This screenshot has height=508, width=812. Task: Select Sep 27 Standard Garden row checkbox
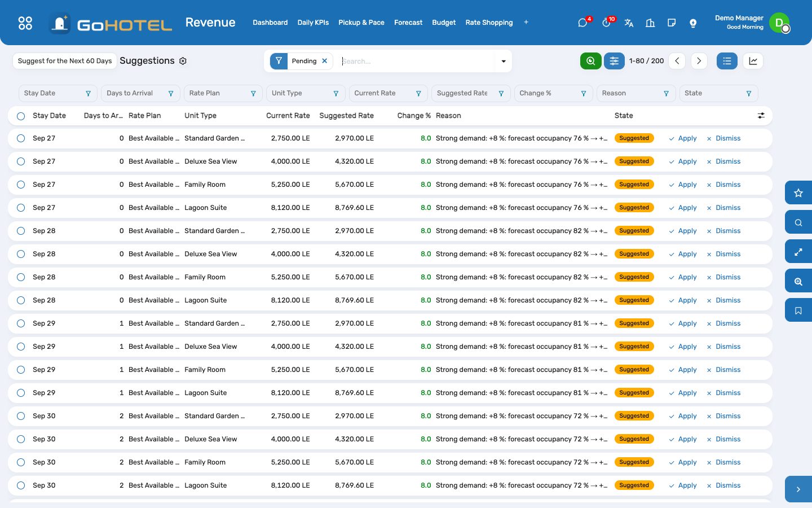pyautogui.click(x=21, y=138)
